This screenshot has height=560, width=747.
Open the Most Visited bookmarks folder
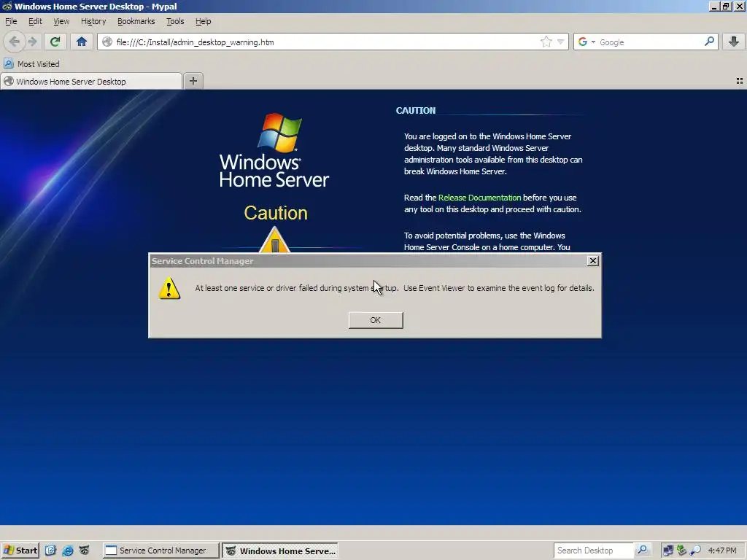coord(31,64)
